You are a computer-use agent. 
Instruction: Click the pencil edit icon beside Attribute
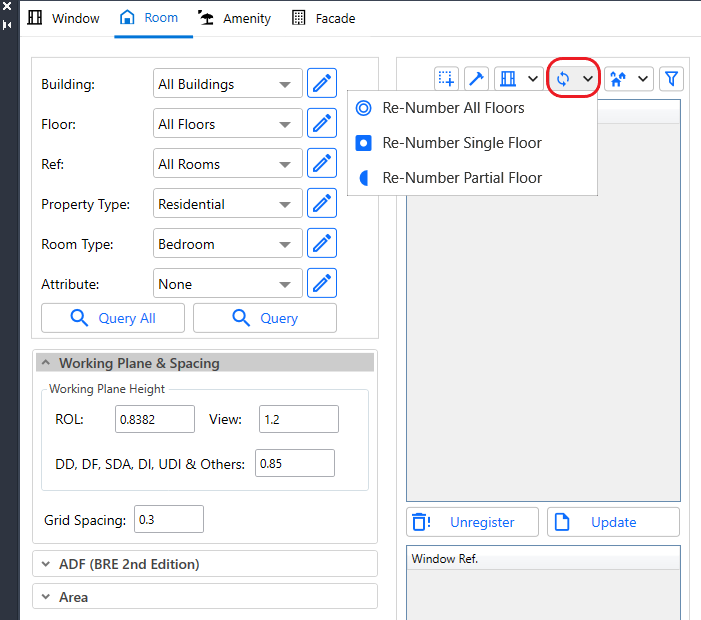tap(321, 284)
